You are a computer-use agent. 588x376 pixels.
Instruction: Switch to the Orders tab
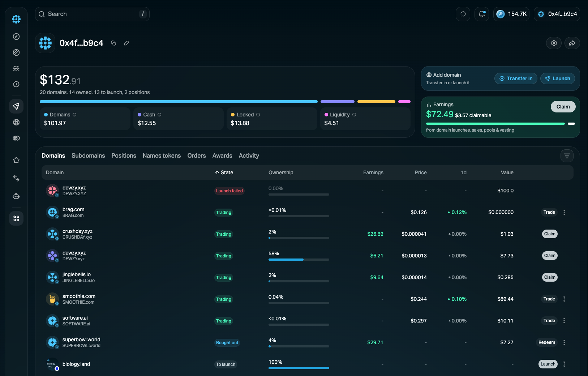pos(197,155)
